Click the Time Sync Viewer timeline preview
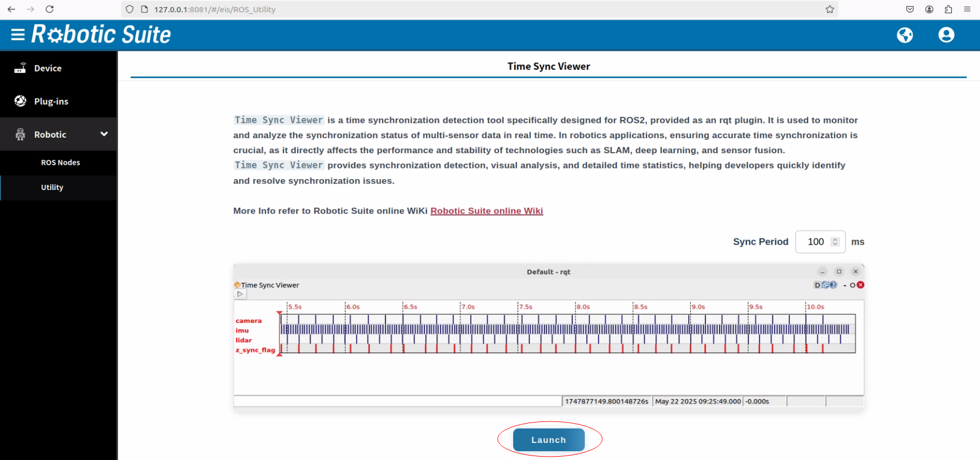 (x=548, y=337)
